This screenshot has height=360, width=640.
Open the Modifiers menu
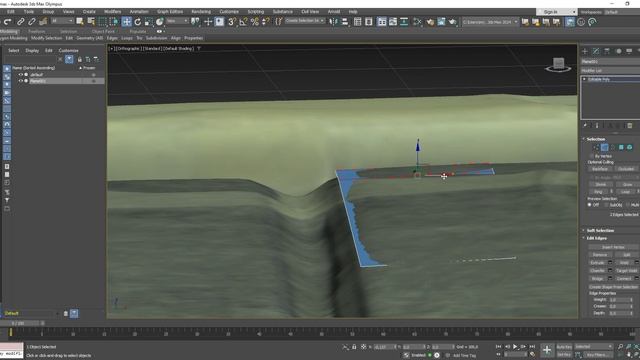click(113, 12)
